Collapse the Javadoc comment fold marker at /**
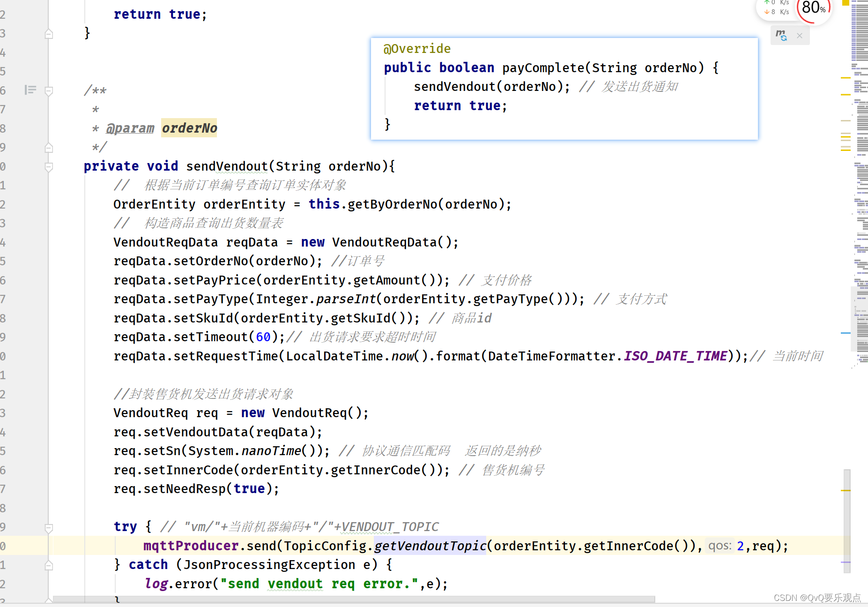This screenshot has height=607, width=868. coord(49,90)
